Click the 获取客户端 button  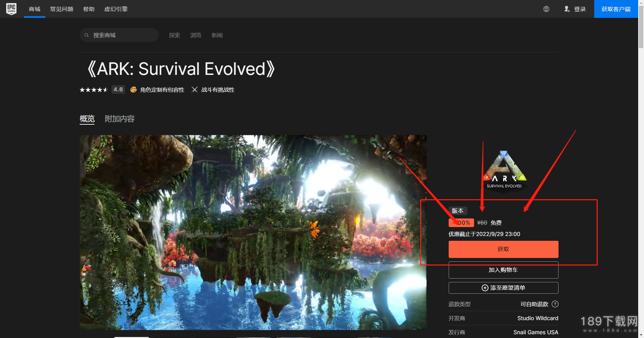[x=616, y=9]
